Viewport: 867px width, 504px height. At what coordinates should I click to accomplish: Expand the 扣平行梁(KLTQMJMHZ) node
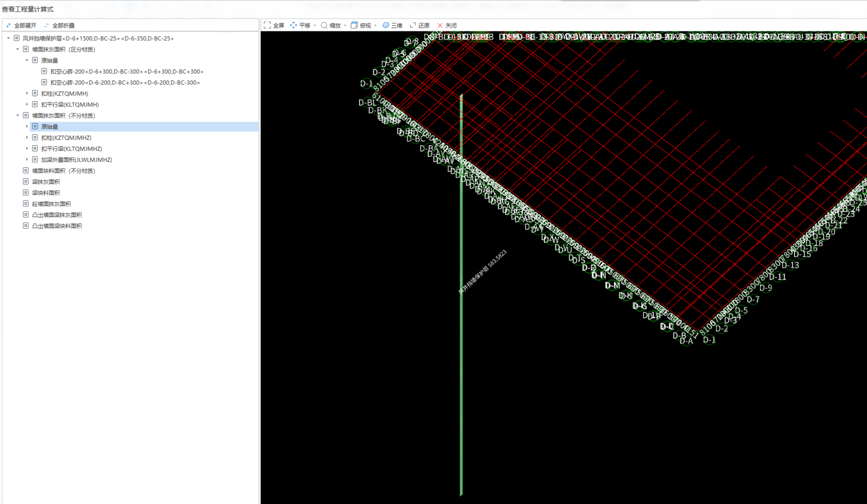[27, 148]
